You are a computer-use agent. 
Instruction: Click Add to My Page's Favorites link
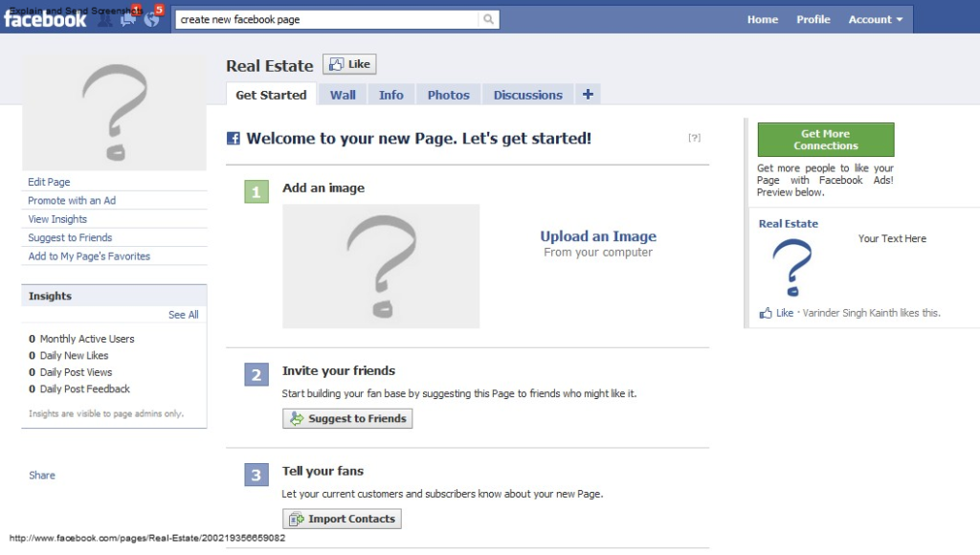pyautogui.click(x=89, y=256)
